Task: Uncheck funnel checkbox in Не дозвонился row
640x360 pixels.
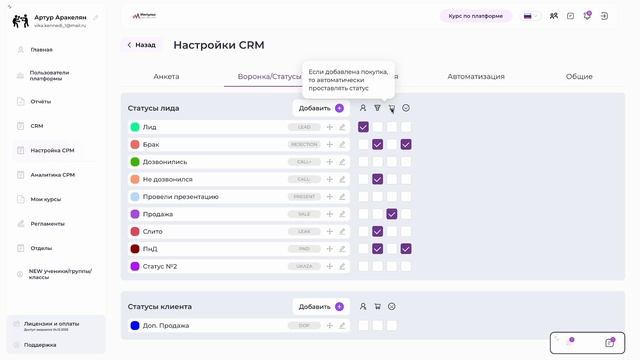Action: (x=378, y=179)
